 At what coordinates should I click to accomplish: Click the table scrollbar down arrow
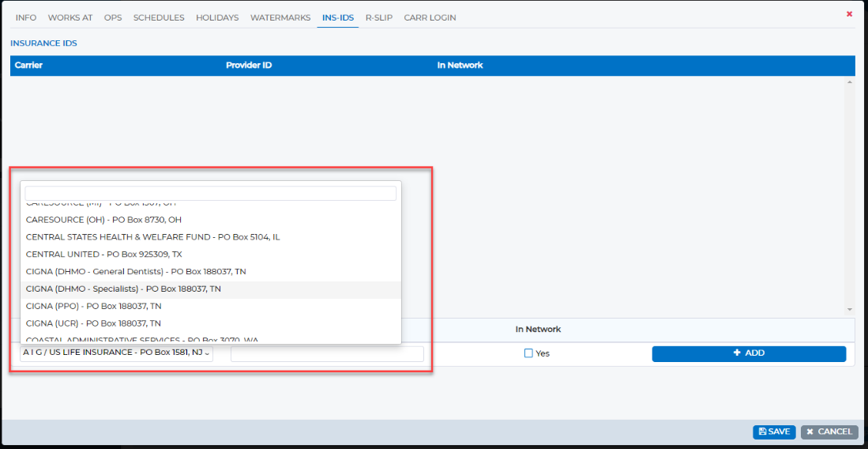tap(850, 309)
